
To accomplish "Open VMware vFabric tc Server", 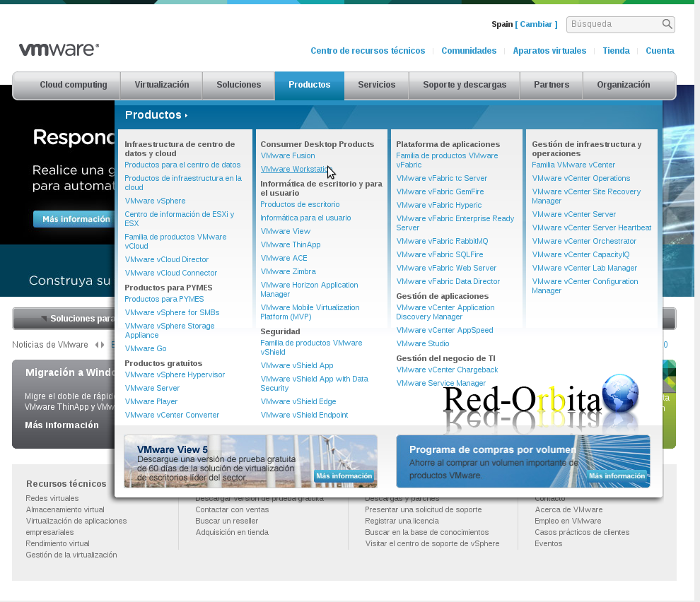I will 441,178.
